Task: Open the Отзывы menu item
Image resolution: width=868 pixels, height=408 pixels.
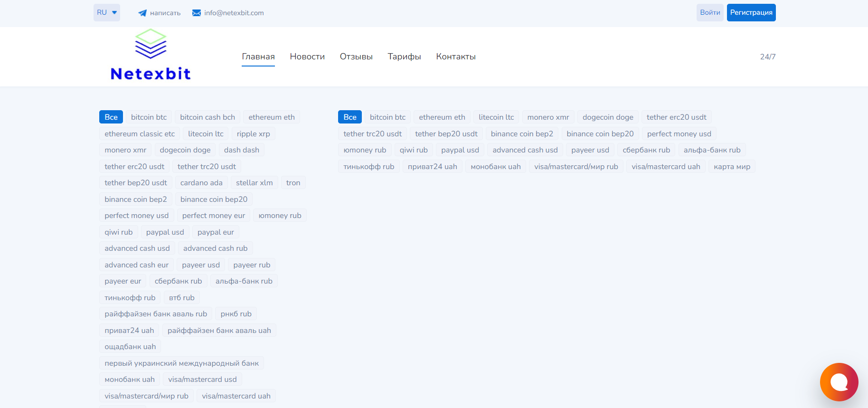Action: [356, 57]
